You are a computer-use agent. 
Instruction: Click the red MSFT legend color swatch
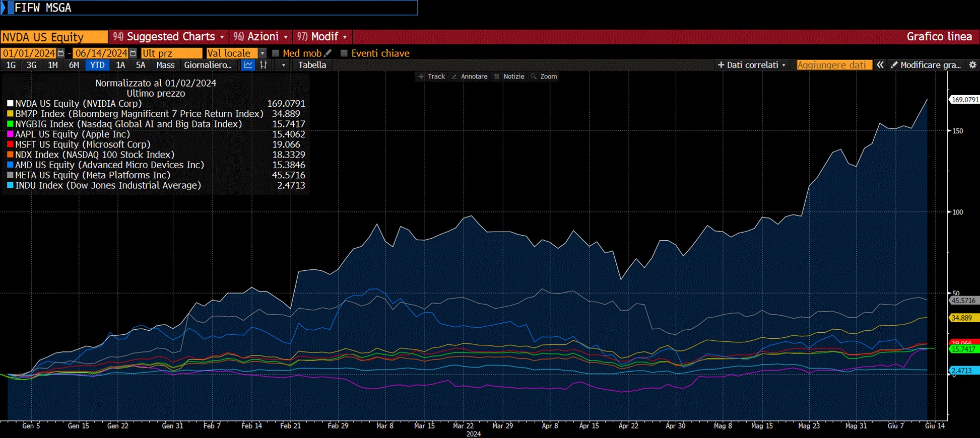pyautogui.click(x=10, y=144)
